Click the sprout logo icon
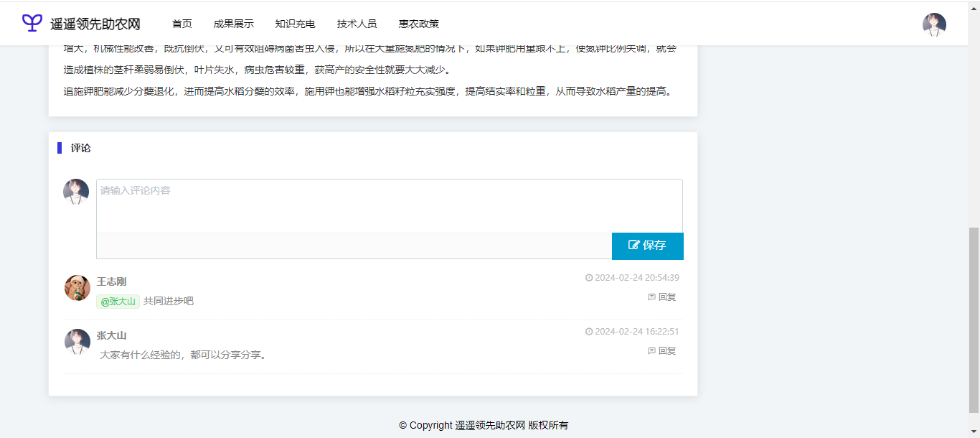 click(32, 23)
